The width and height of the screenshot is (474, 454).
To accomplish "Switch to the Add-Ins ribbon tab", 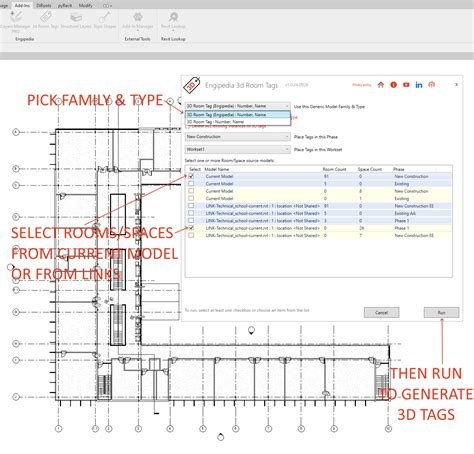I will point(22,6).
